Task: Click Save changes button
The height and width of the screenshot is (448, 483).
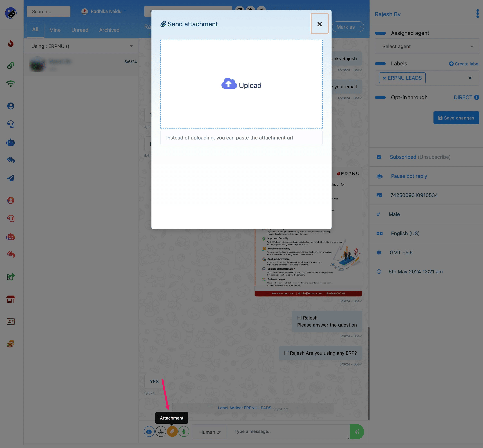Action: (x=456, y=118)
